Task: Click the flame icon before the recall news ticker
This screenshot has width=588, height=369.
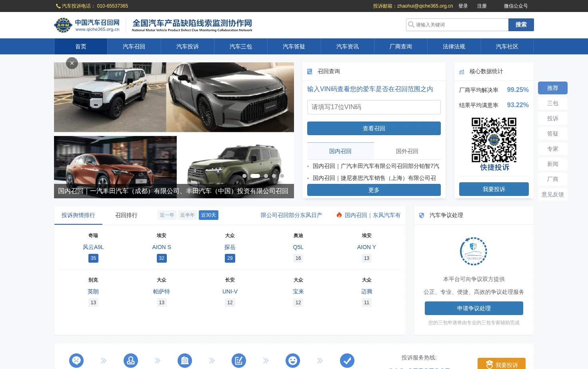Action: [x=339, y=215]
